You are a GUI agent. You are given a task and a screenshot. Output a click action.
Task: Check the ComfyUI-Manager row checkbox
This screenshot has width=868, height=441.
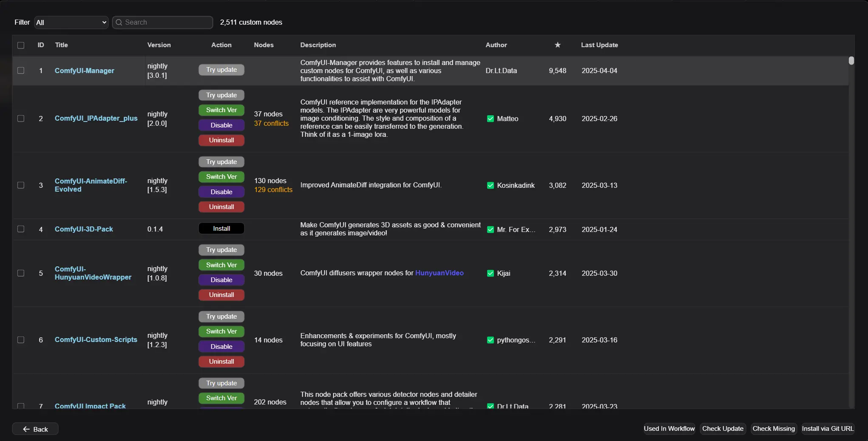21,71
